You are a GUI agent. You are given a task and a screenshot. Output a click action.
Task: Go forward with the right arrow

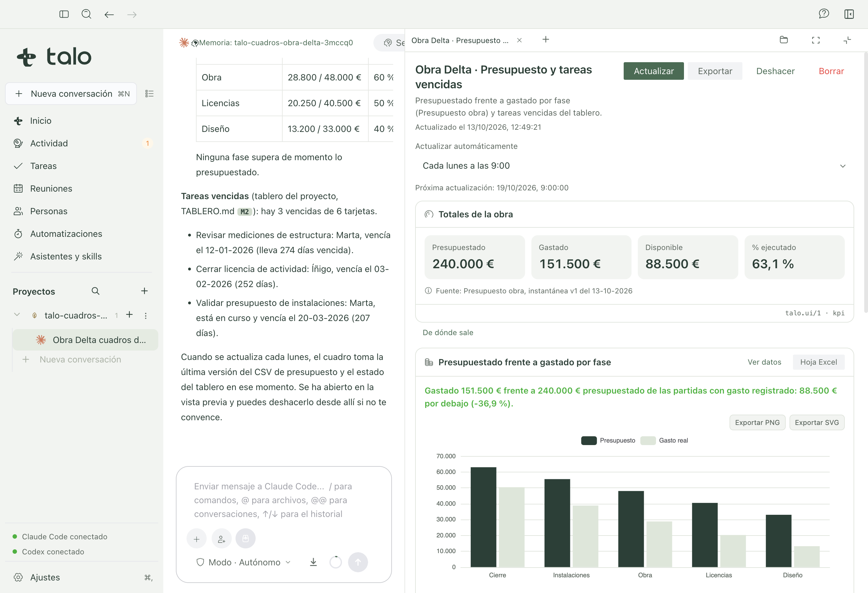click(132, 14)
